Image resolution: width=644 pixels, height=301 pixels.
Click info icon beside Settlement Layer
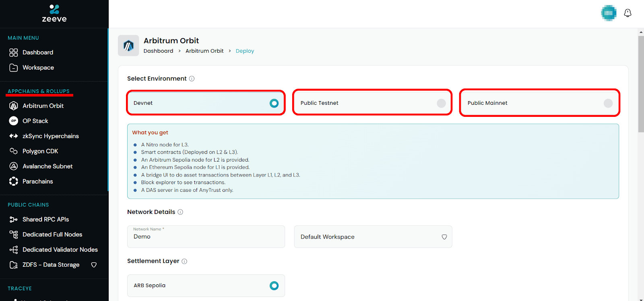pos(184,261)
